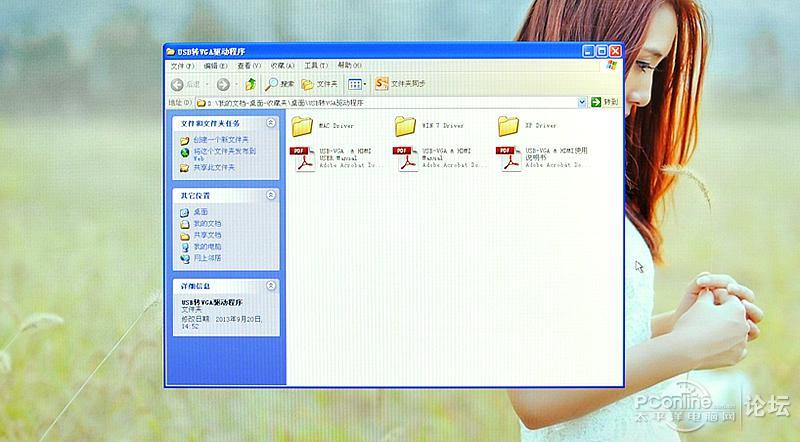This screenshot has width=800, height=442.
Task: Go to 我的电脑 in Other Places
Action: [207, 247]
